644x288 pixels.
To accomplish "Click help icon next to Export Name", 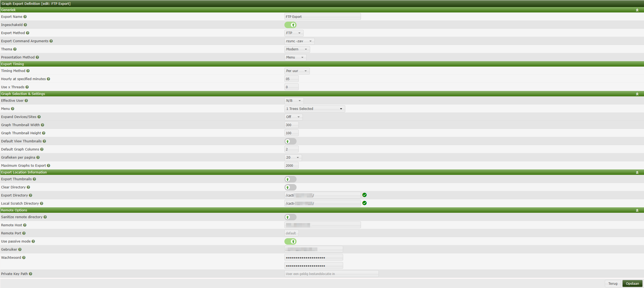I will 25,17.
